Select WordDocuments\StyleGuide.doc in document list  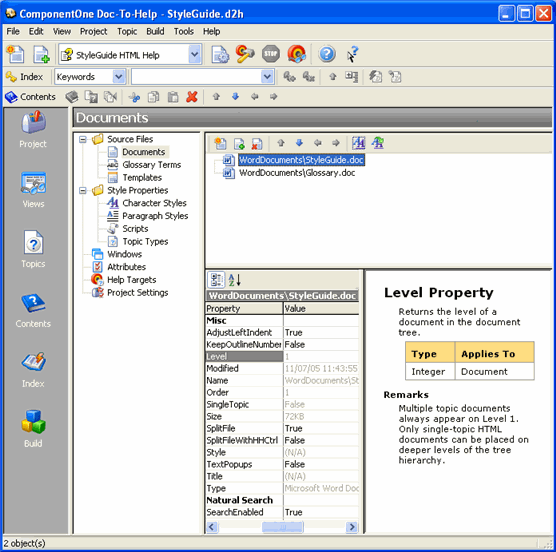coord(301,160)
